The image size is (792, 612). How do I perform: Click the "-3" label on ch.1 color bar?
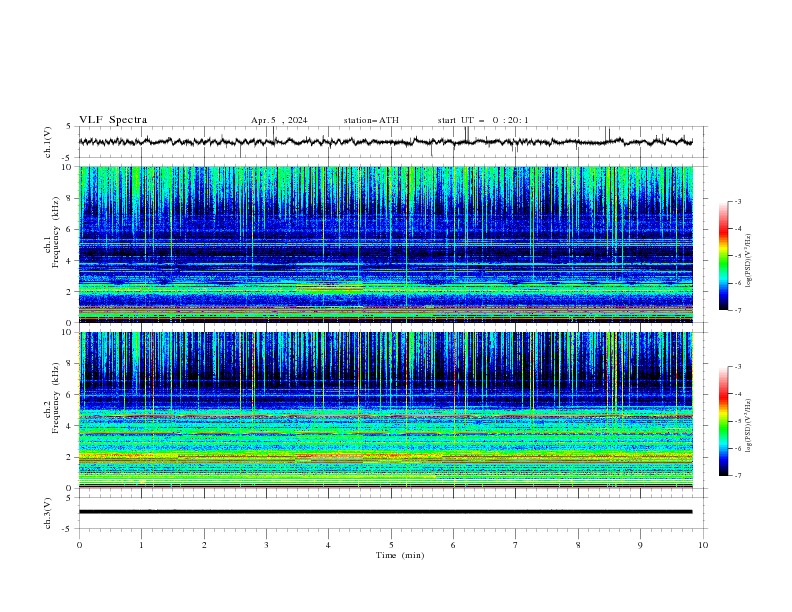coord(738,201)
